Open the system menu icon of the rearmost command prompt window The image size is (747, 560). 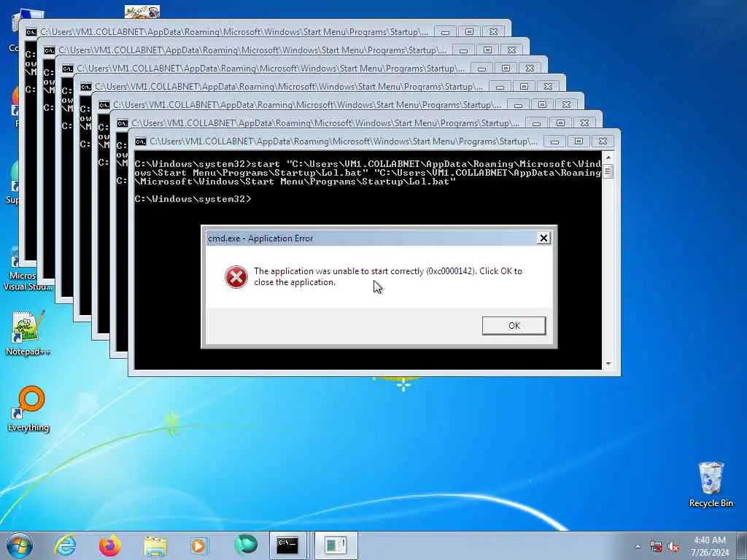(x=31, y=32)
